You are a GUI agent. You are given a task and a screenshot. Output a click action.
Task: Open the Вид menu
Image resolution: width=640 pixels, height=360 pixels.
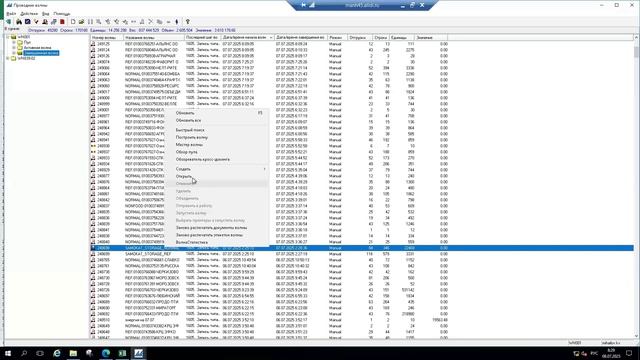point(45,13)
